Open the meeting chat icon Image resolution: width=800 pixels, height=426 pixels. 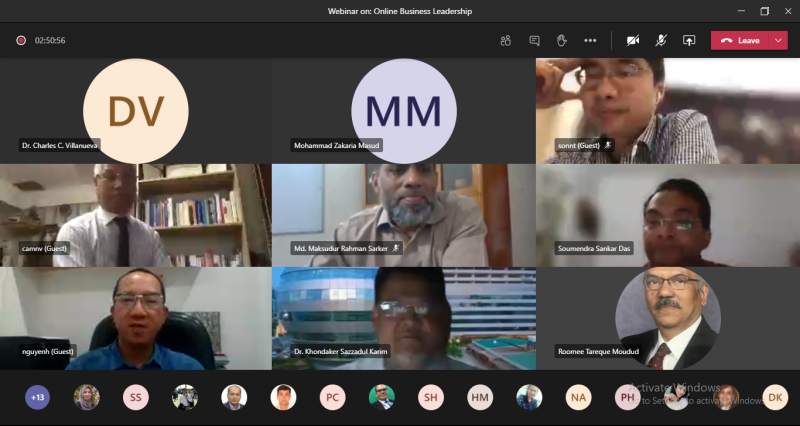pos(534,40)
